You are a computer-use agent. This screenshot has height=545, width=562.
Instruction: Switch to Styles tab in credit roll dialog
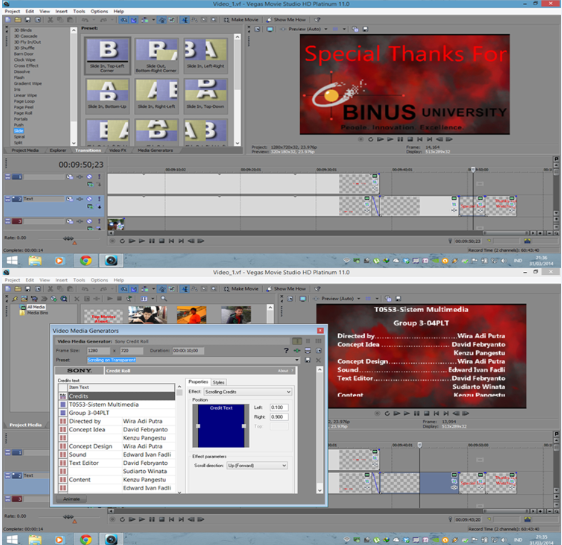coord(218,382)
